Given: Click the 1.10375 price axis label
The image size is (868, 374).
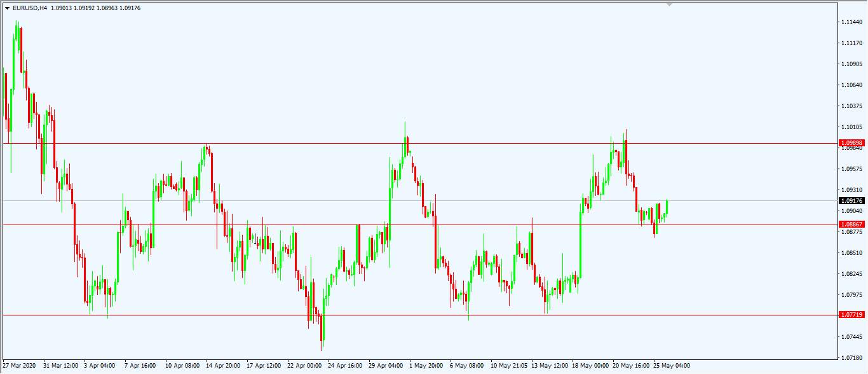Looking at the screenshot, I should coord(851,106).
